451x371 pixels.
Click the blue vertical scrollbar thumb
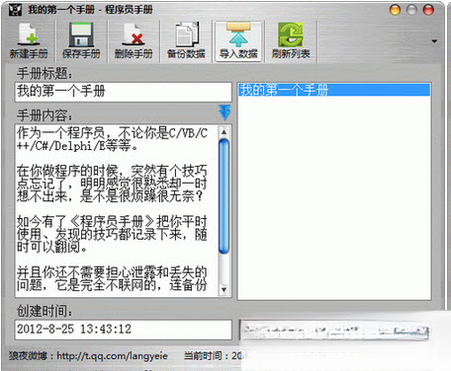click(x=224, y=196)
